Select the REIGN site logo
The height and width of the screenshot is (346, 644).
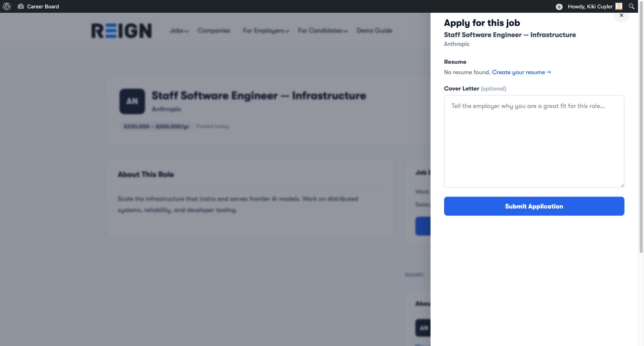click(x=121, y=30)
